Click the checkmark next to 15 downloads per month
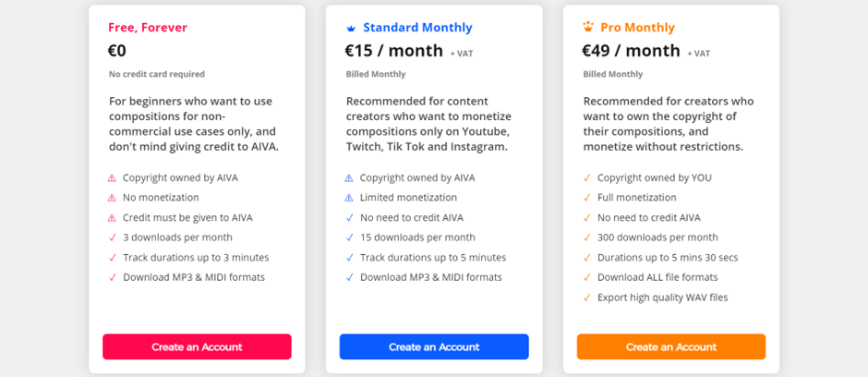868x377 pixels. click(349, 237)
